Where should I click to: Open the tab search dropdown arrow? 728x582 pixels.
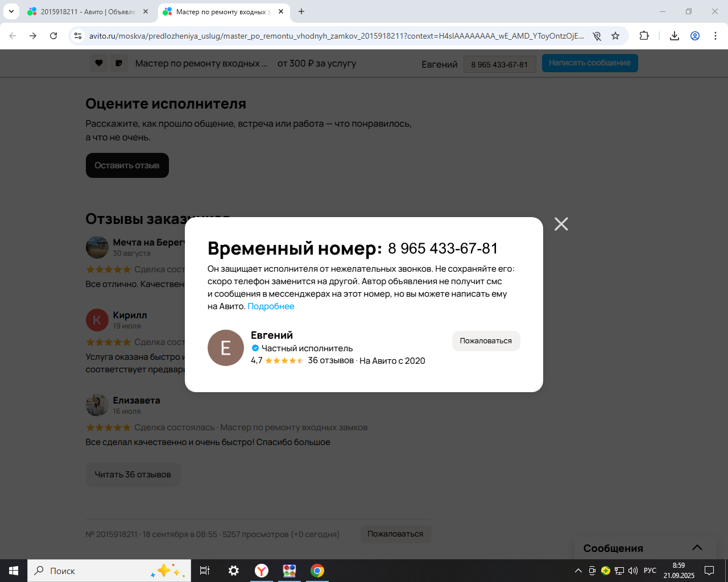coord(11,11)
